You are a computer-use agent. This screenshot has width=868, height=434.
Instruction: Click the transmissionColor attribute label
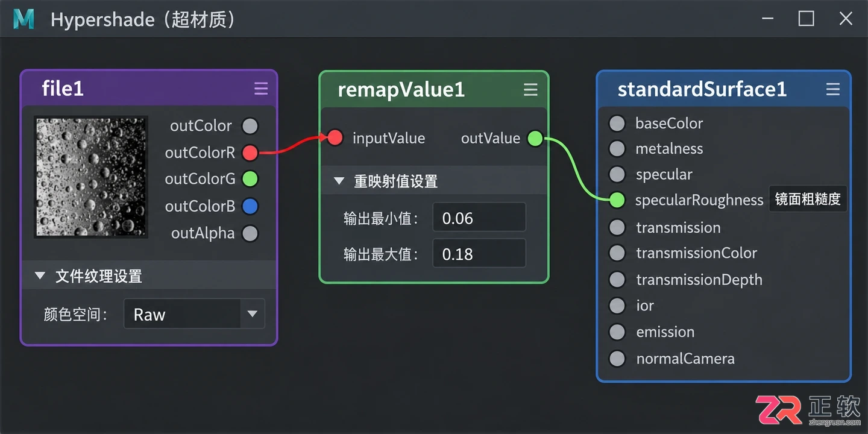pyautogui.click(x=697, y=253)
